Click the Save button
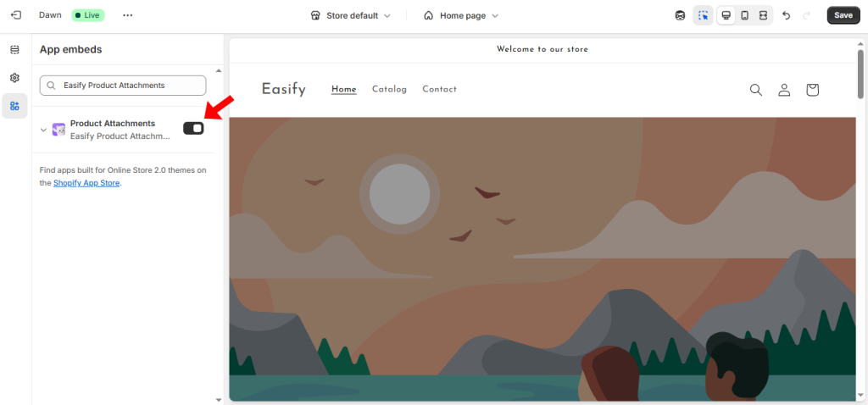 click(843, 15)
